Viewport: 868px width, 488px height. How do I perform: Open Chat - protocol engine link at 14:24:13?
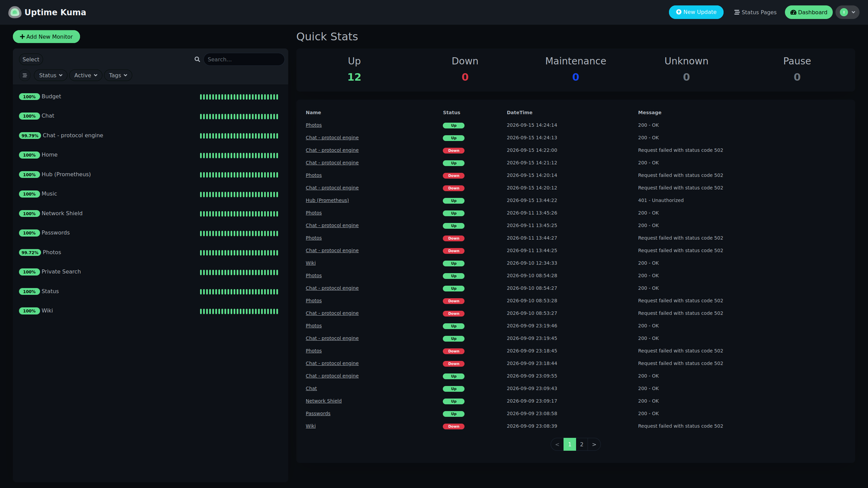[332, 138]
